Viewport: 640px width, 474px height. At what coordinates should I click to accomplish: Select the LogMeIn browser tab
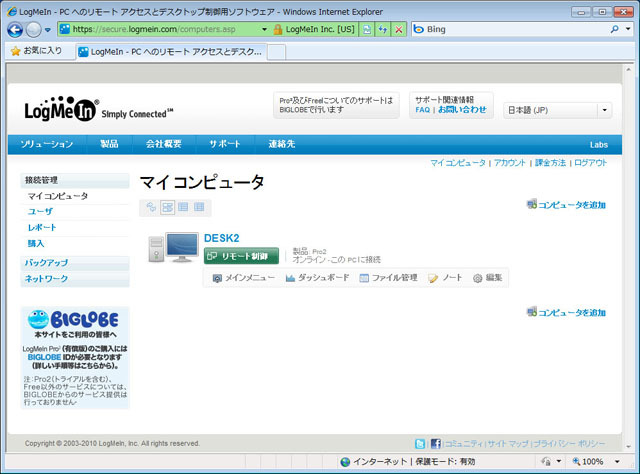(x=171, y=52)
